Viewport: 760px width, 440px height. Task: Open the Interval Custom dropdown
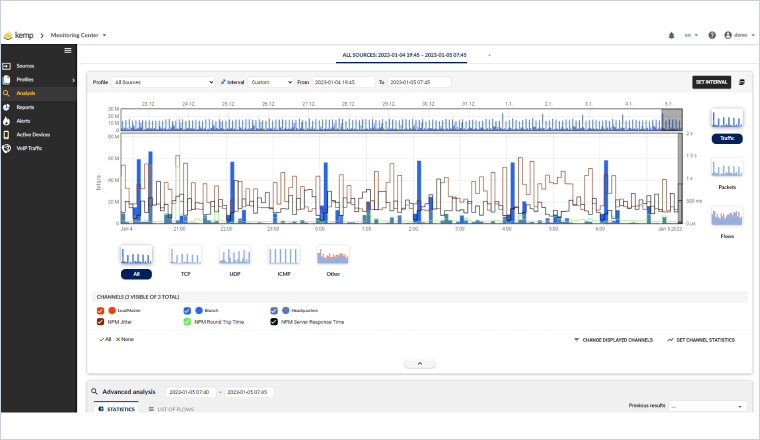[269, 82]
